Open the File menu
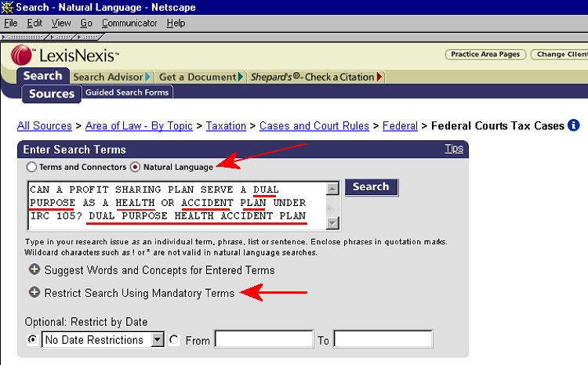This screenshot has height=365, width=588. (11, 23)
